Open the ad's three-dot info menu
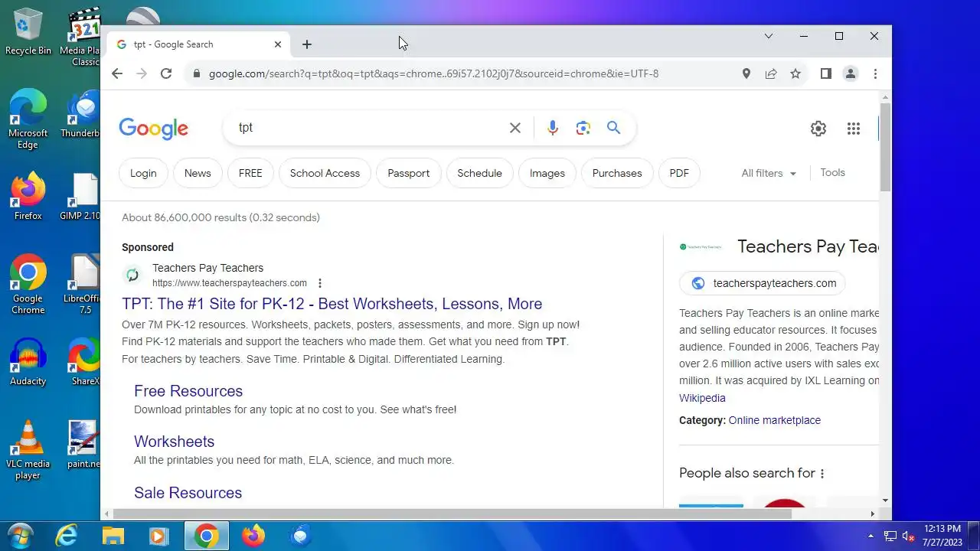 point(320,283)
